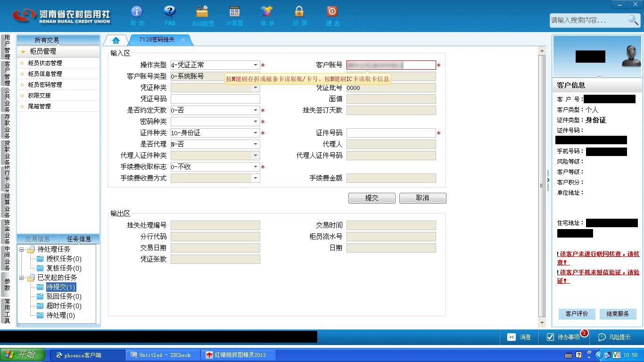Collapse the 待处理任务 tree node
Viewport: 644px width, 362px height.
click(22, 249)
